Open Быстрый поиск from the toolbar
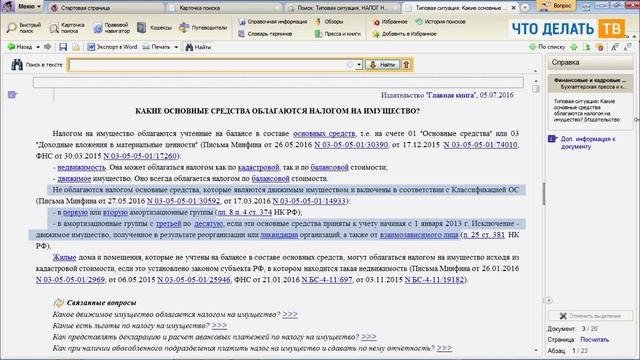Screen dimensions: 640x360 24,28
